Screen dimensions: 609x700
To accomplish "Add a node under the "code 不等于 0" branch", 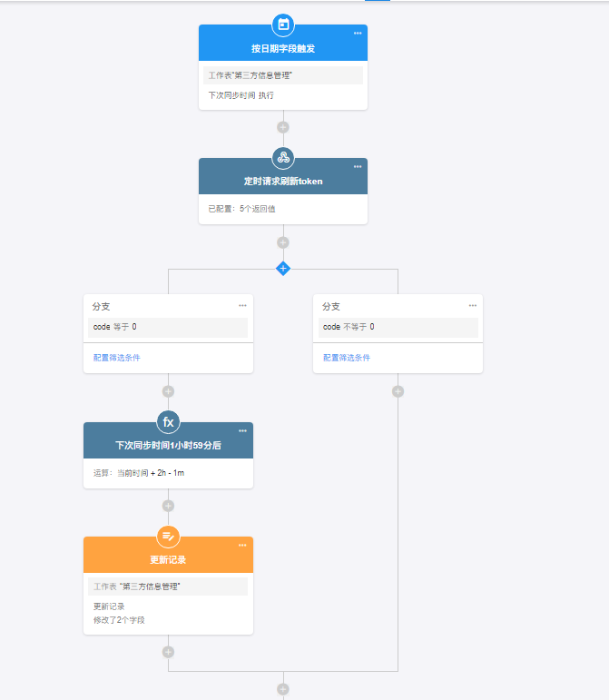I will (398, 391).
